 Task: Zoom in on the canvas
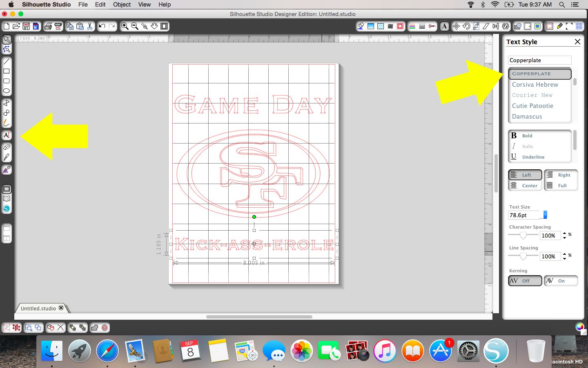[125, 26]
